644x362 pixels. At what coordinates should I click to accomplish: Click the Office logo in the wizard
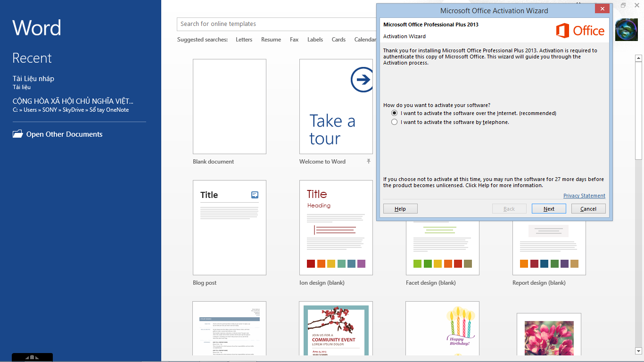pos(580,31)
